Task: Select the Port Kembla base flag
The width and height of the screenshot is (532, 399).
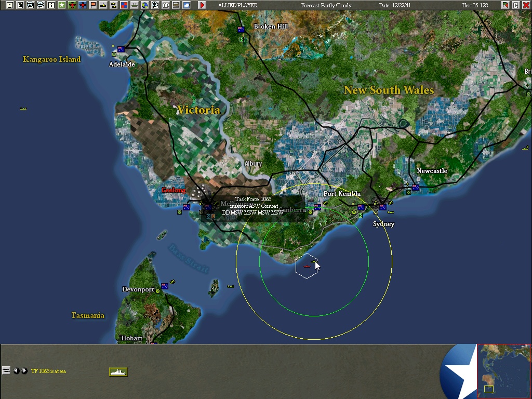Action: tap(361, 207)
